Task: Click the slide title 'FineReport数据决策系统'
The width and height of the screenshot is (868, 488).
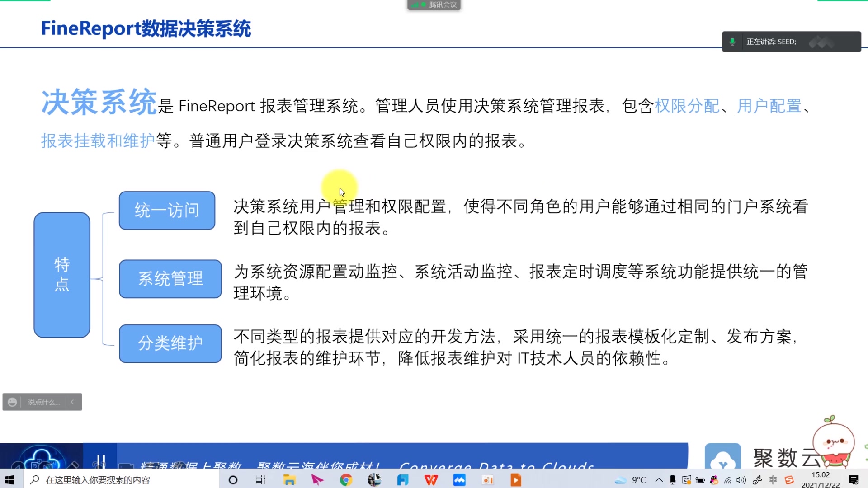Action: point(146,28)
